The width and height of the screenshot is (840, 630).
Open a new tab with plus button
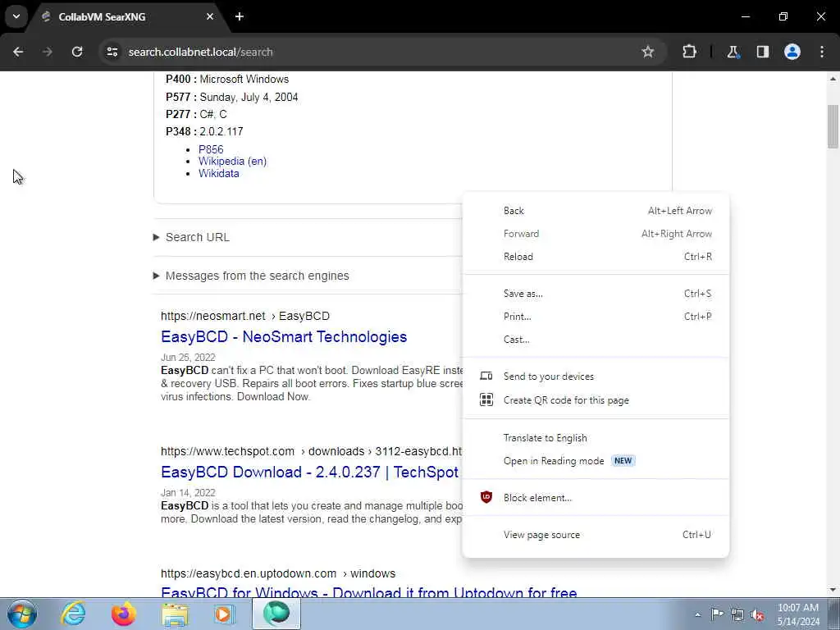point(240,16)
